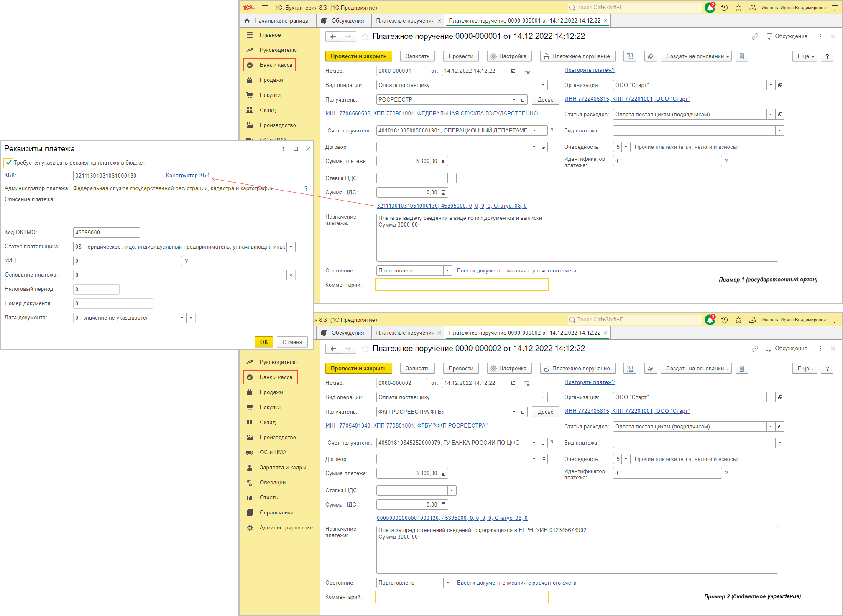The width and height of the screenshot is (843, 616).
Task: Open Банк и касса section in top sidebar
Action: point(270,65)
